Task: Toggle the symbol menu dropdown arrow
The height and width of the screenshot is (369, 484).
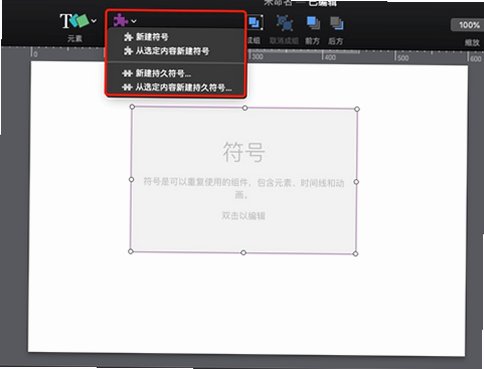Action: (x=134, y=21)
